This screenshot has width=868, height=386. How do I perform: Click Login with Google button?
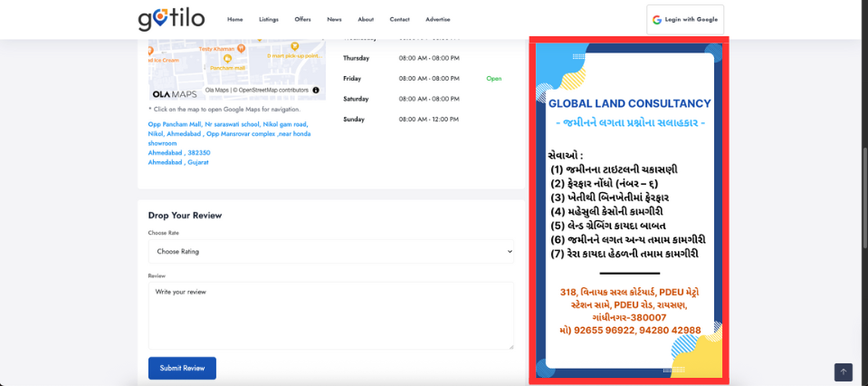(685, 19)
